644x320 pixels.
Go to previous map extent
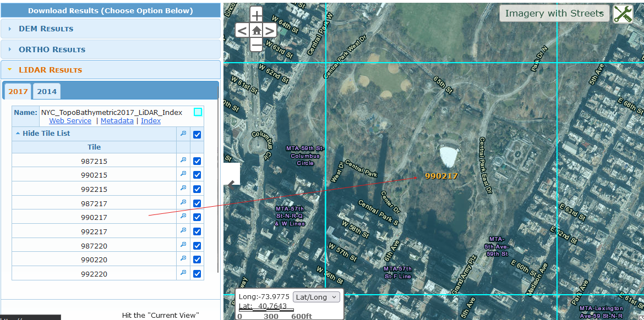242,31
